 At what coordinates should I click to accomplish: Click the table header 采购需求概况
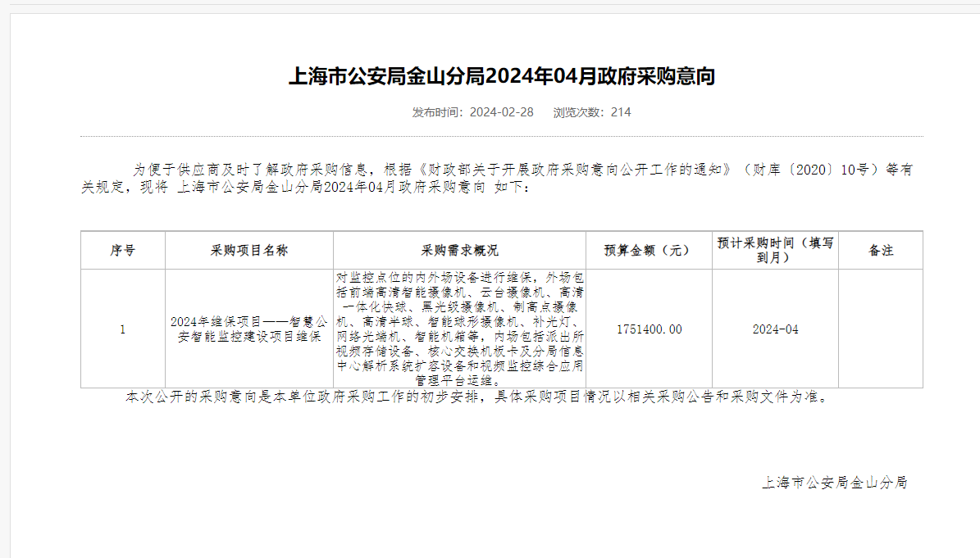coord(460,250)
